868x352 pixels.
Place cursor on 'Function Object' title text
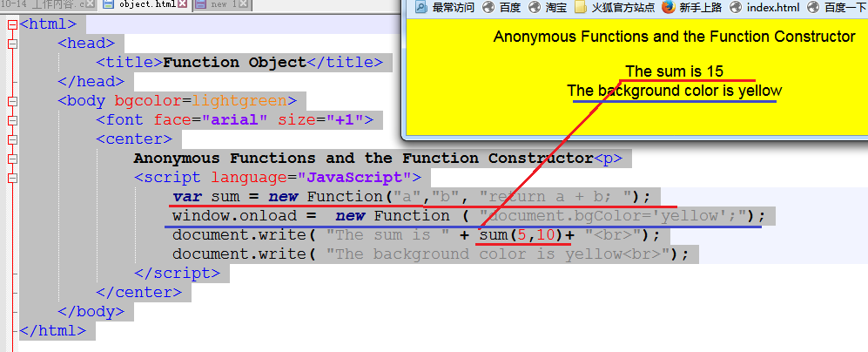pyautogui.click(x=235, y=62)
